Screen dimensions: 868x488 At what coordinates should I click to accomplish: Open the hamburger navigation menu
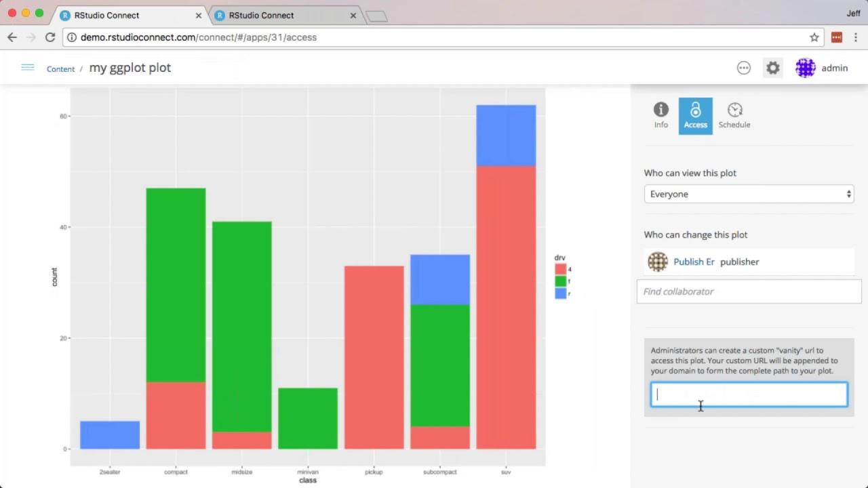click(28, 67)
